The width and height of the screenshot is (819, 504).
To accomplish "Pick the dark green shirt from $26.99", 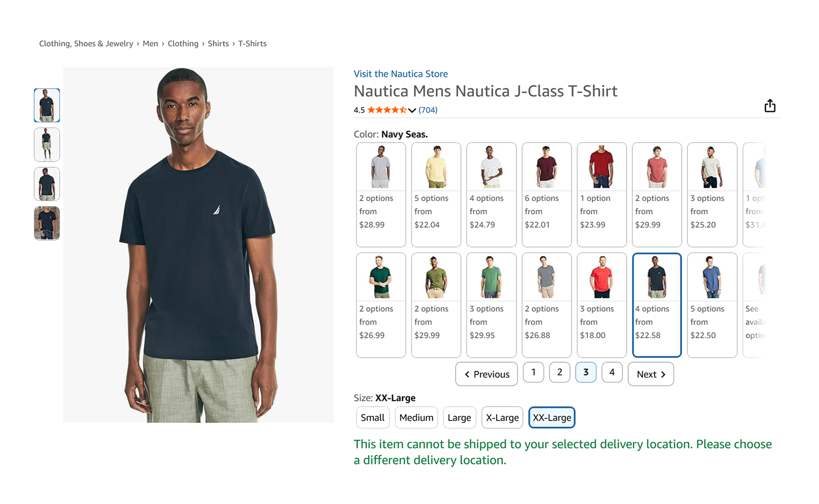I will point(381,305).
